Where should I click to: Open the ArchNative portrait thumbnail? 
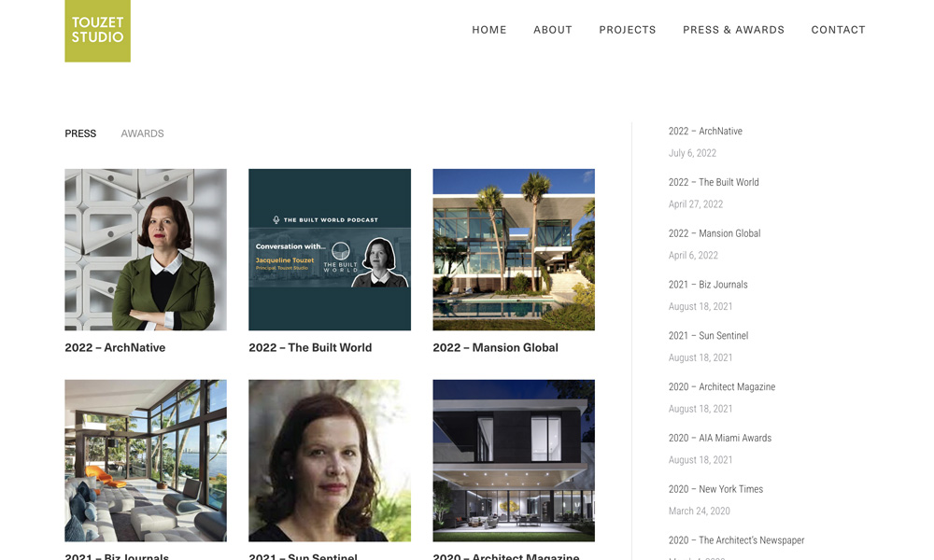point(146,249)
